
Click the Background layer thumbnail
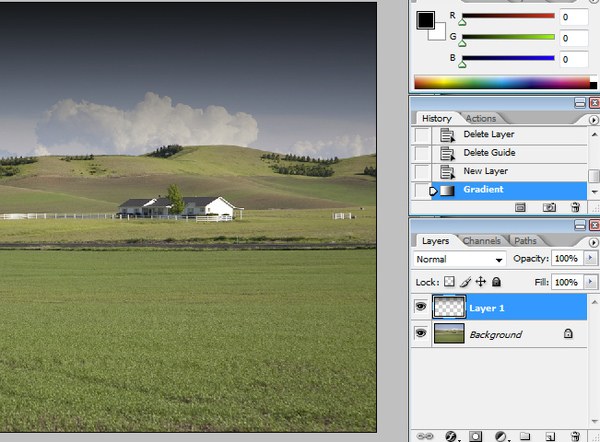(x=449, y=333)
